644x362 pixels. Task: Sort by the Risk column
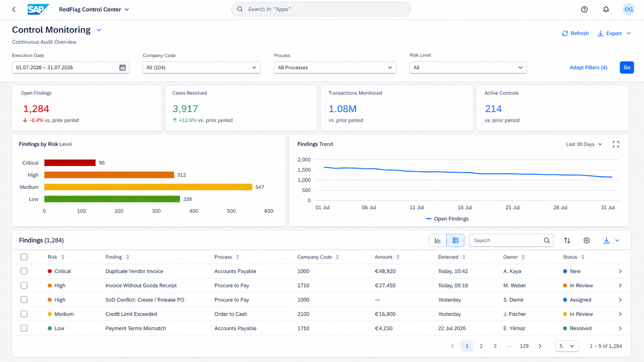click(63, 257)
